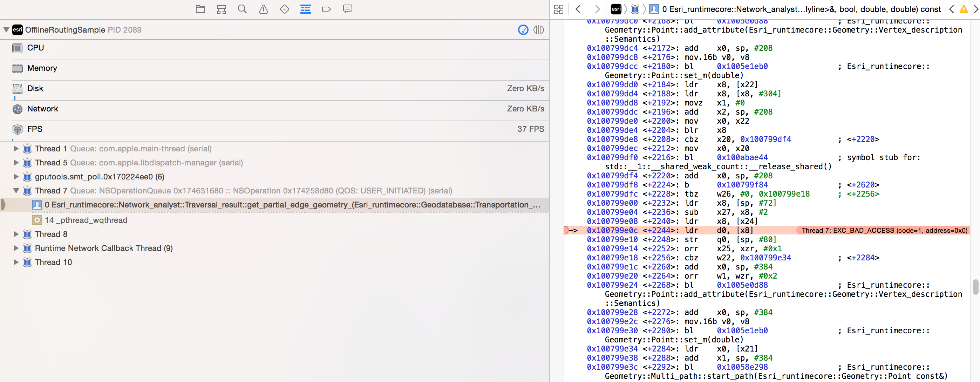Viewport: 980px width, 382px height.
Task: Expand Thread 1 disclosure triangle
Action: coord(16,148)
